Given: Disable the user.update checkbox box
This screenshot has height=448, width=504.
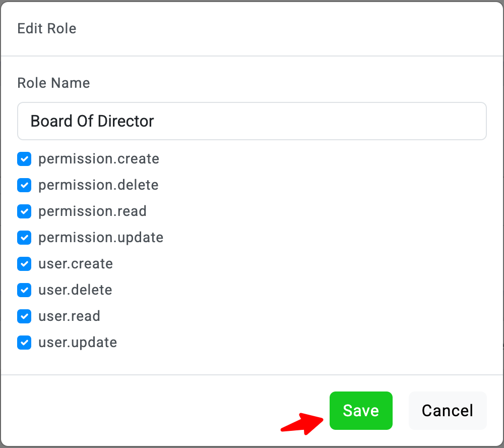Looking at the screenshot, I should [24, 343].
